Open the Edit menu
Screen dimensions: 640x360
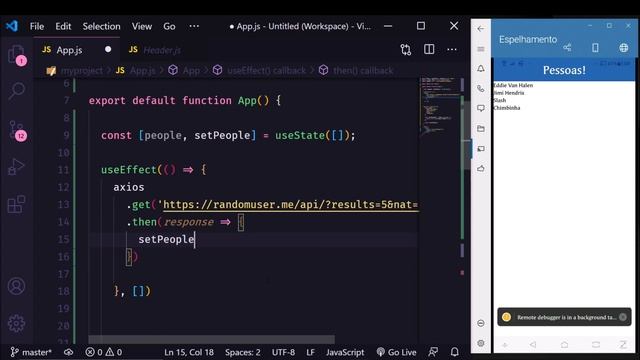[x=63, y=26]
